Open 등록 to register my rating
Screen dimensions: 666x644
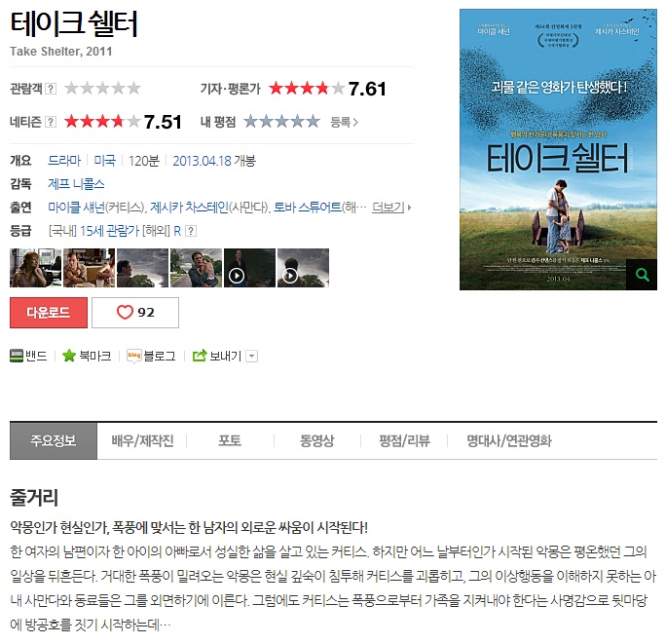coord(344,123)
